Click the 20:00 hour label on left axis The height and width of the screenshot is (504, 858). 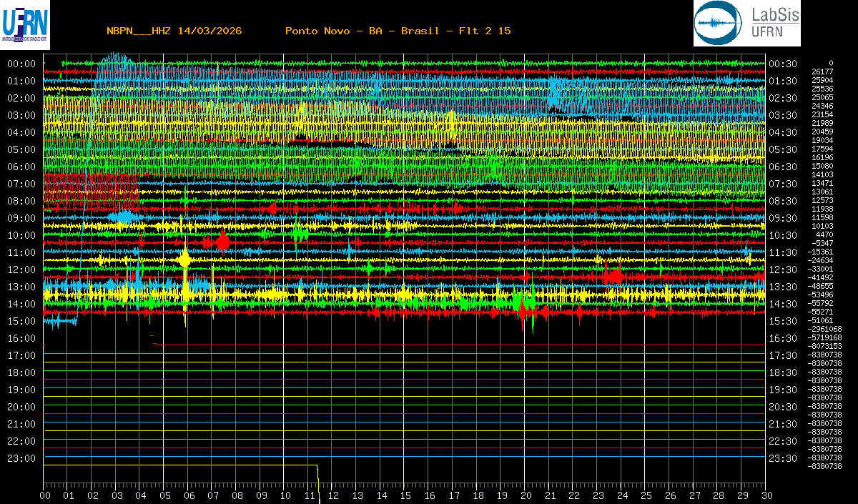pyautogui.click(x=21, y=407)
